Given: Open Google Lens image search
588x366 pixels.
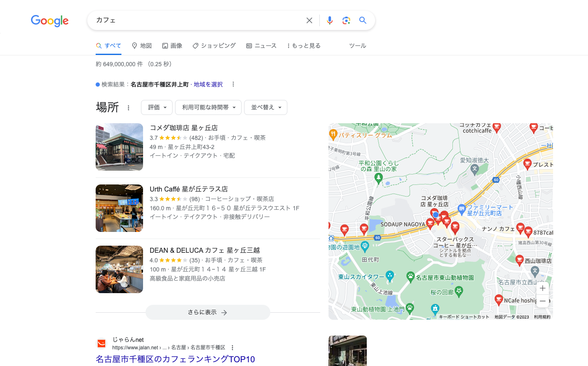Looking at the screenshot, I should pos(346,20).
